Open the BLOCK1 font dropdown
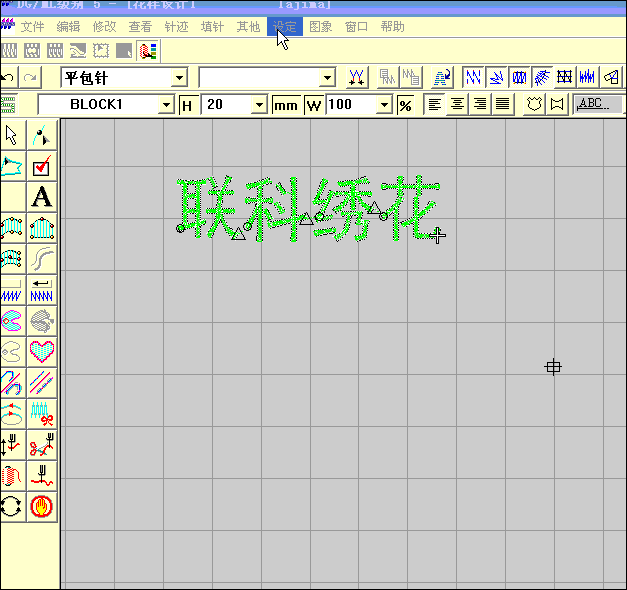The height and width of the screenshot is (590, 627). tap(166, 104)
